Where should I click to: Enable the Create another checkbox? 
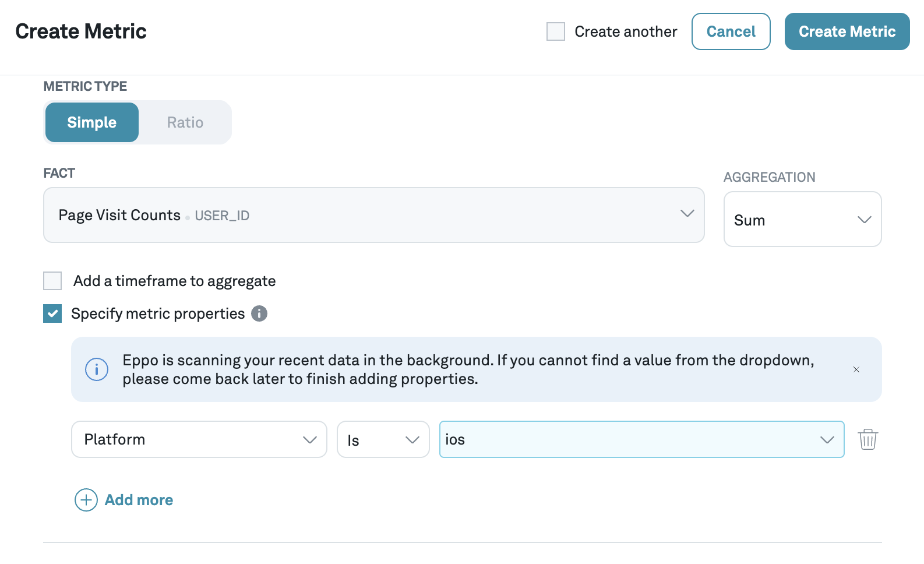pos(555,31)
